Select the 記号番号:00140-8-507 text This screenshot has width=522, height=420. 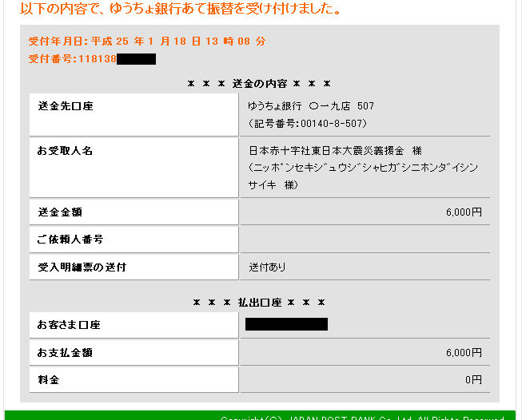(308, 124)
